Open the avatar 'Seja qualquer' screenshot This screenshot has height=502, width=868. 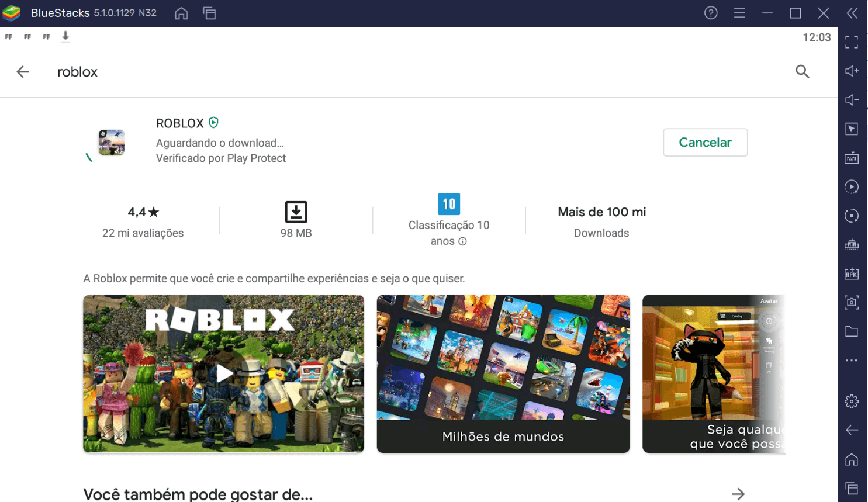(x=714, y=373)
